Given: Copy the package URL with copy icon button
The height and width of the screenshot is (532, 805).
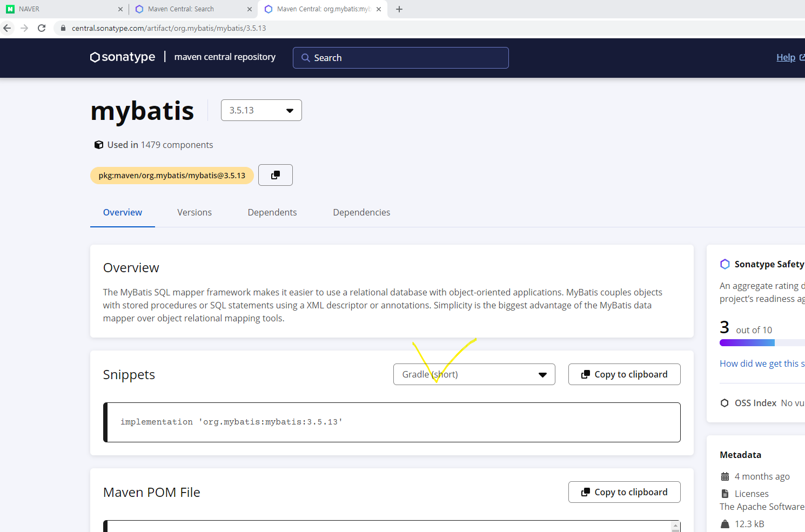Looking at the screenshot, I should [276, 175].
